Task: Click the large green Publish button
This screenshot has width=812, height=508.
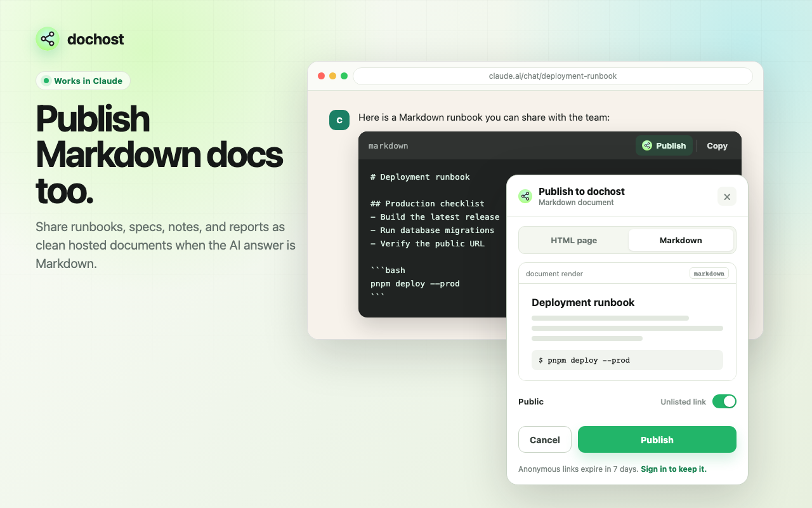Action: click(657, 439)
